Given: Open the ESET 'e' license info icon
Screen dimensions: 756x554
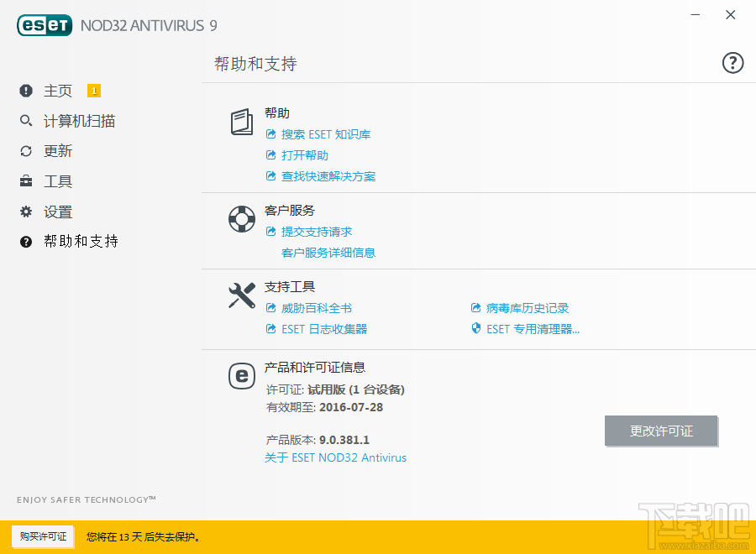Looking at the screenshot, I should pyautogui.click(x=242, y=377).
